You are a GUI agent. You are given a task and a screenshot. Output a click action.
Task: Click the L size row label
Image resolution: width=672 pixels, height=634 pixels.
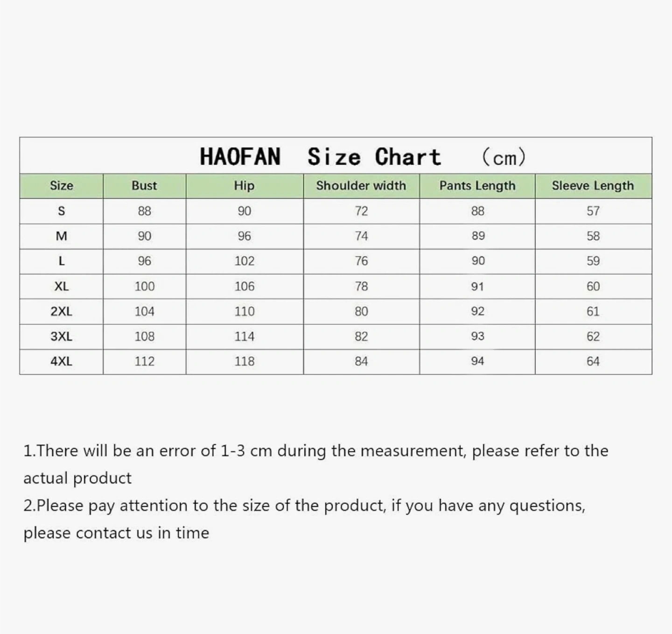(62, 261)
